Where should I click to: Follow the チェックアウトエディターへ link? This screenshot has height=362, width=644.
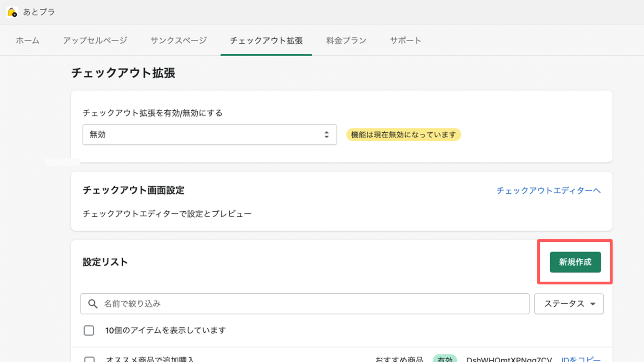coord(549,190)
